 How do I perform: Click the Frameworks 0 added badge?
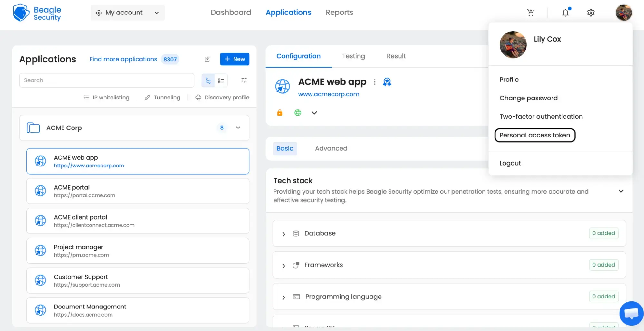[603, 265]
